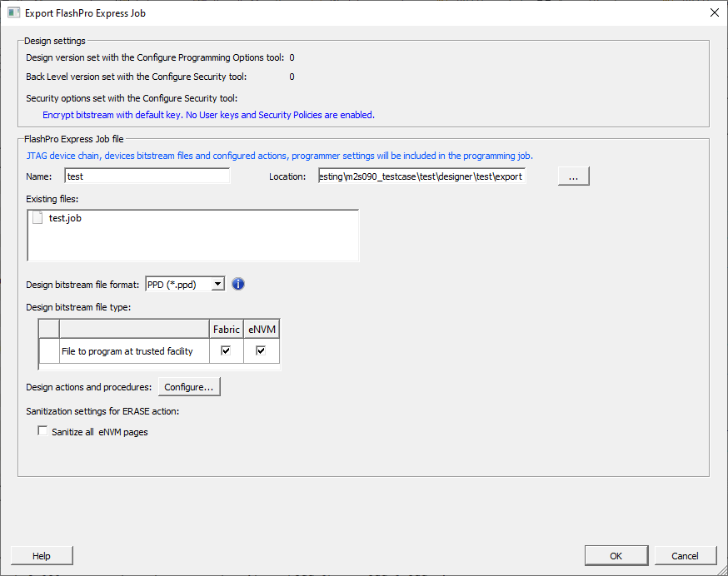Cancel the export job dialog

coord(685,556)
